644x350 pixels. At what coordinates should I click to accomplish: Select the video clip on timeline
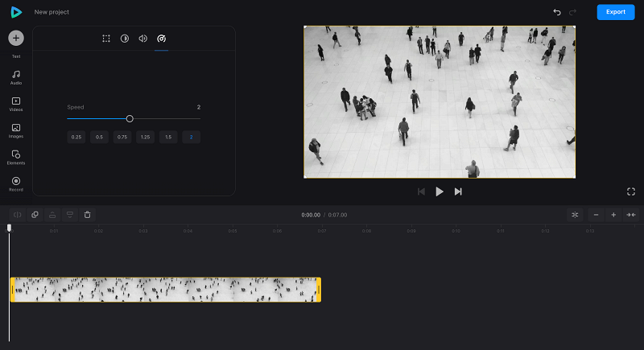(166, 290)
